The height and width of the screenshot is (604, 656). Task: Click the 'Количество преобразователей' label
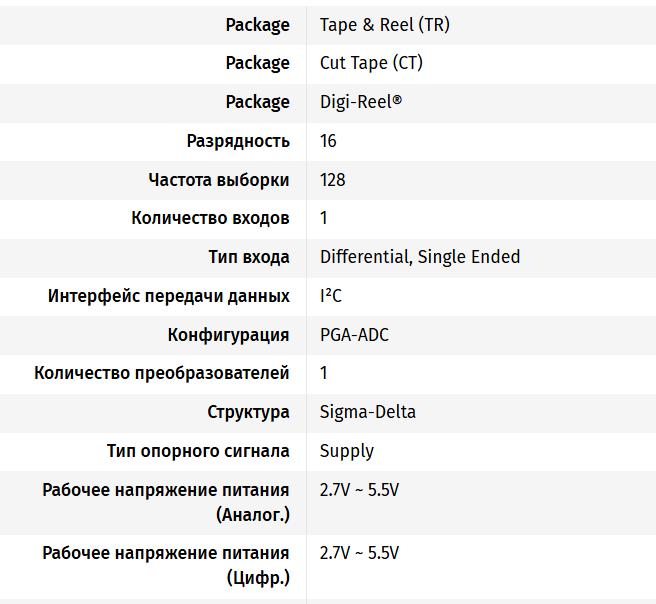[162, 373]
